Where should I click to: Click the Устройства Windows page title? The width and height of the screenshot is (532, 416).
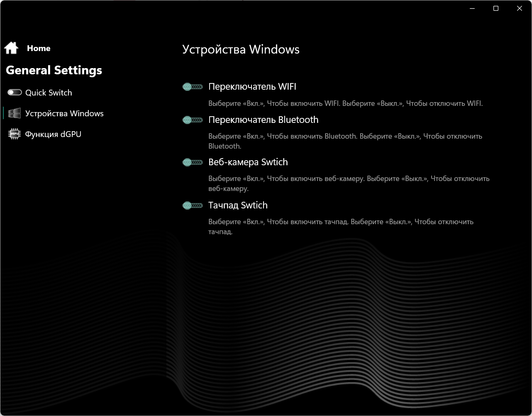coord(241,49)
